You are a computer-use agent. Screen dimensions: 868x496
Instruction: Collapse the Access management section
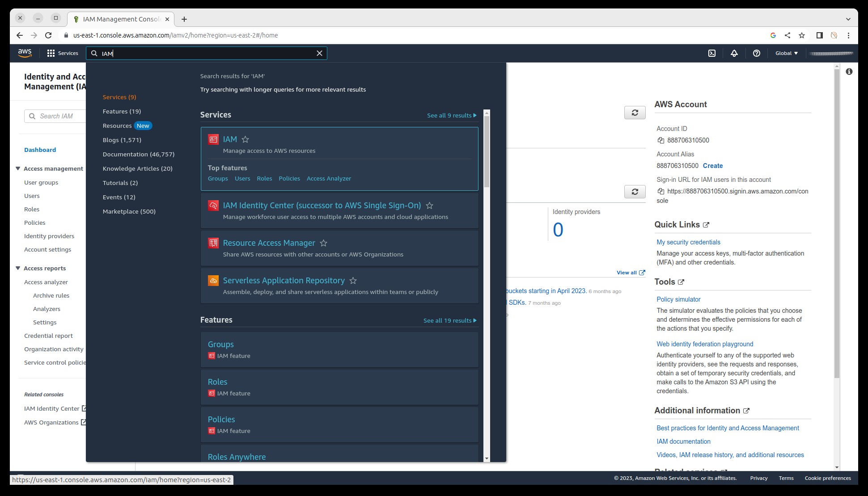pyautogui.click(x=18, y=168)
